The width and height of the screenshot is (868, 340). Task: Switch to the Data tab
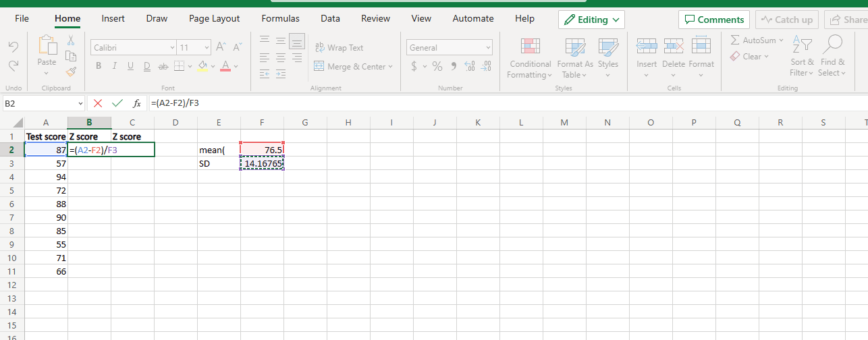[x=330, y=19]
